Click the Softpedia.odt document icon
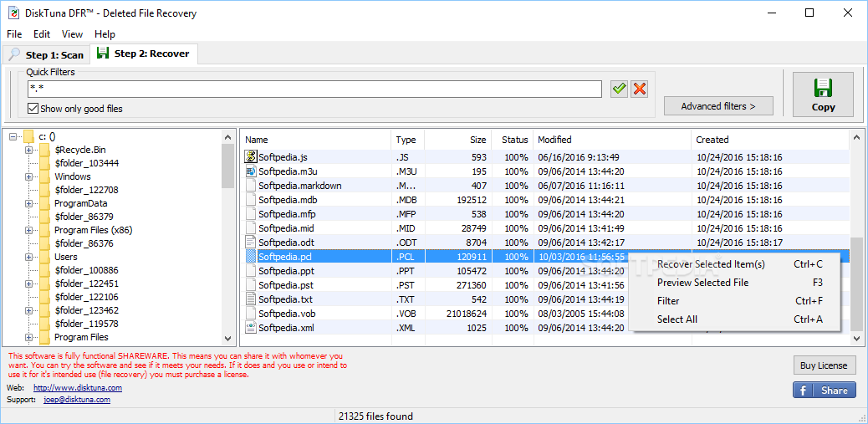868x424 pixels. (x=251, y=242)
